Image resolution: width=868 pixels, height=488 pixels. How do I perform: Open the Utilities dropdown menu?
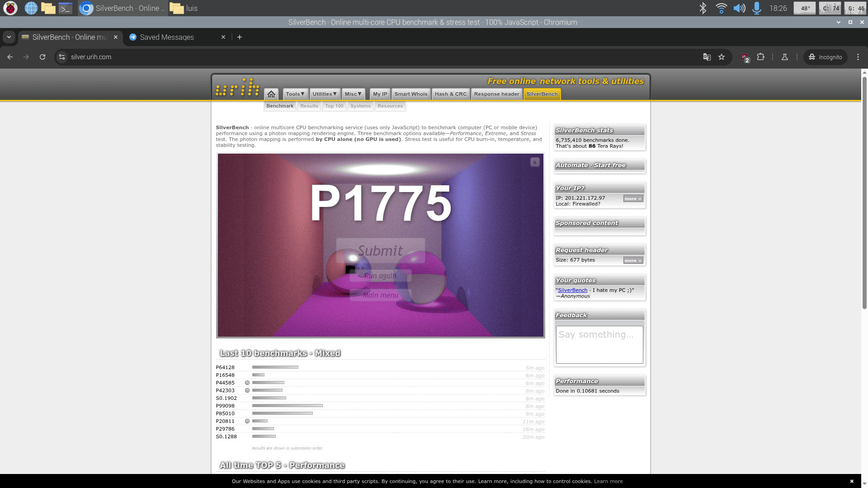coord(325,94)
